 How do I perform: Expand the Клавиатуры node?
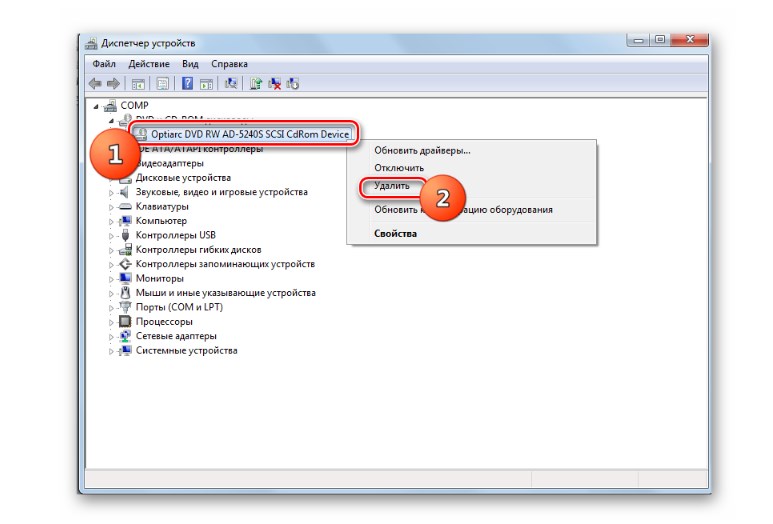111,207
